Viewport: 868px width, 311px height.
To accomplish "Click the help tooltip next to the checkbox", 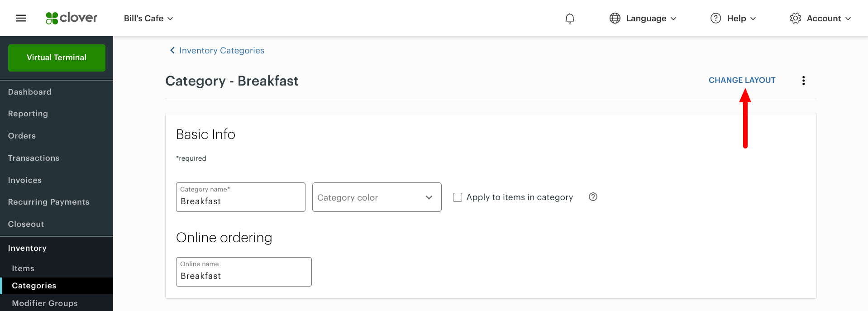I will pos(593,197).
